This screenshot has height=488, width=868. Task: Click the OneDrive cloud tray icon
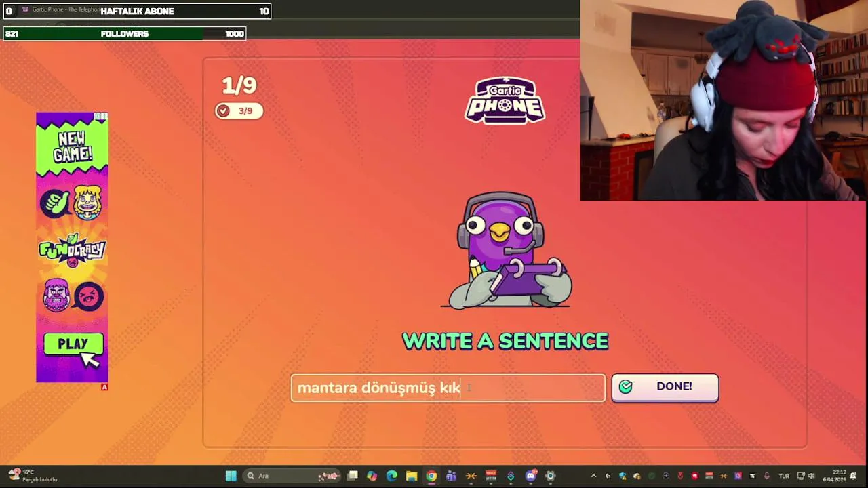[637, 476]
